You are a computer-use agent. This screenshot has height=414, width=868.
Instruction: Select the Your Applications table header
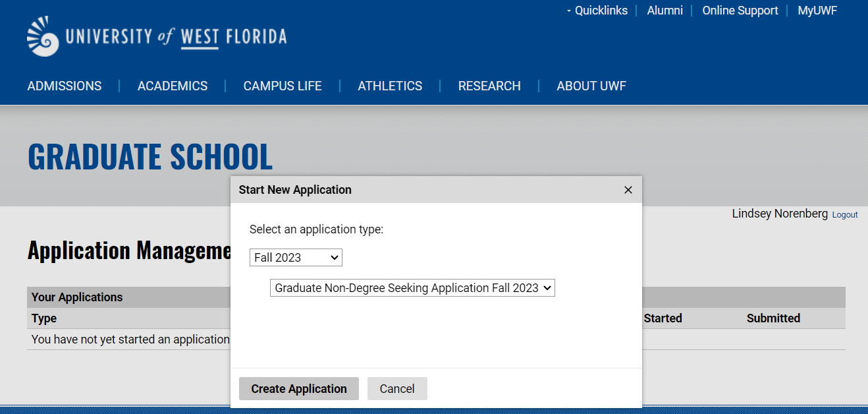[x=77, y=297]
